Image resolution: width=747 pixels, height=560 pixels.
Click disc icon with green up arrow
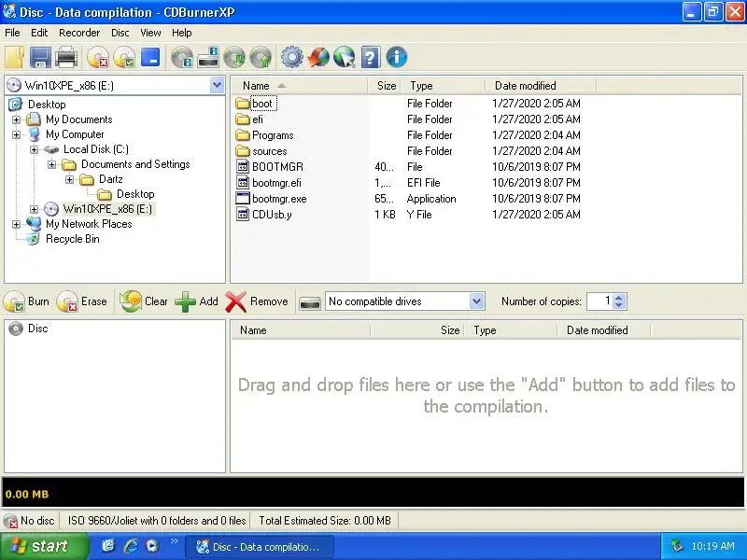click(261, 58)
